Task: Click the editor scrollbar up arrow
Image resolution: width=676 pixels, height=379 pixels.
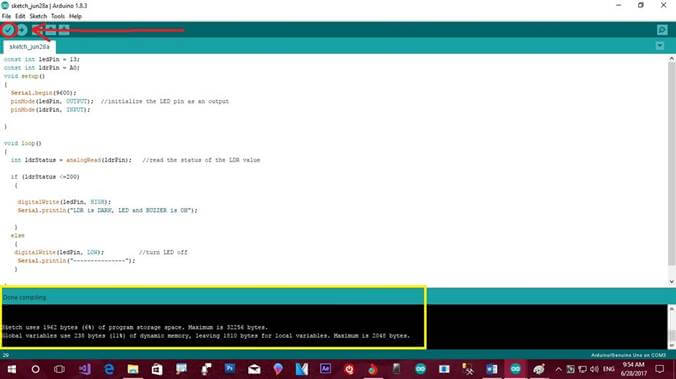Action: (672, 59)
